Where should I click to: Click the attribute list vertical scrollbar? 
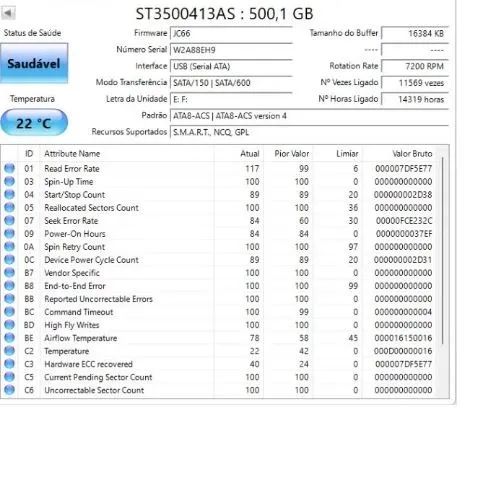[443, 251]
